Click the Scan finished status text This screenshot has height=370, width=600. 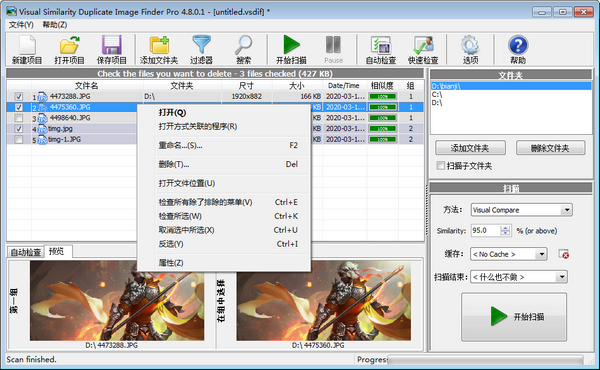pyautogui.click(x=31, y=360)
